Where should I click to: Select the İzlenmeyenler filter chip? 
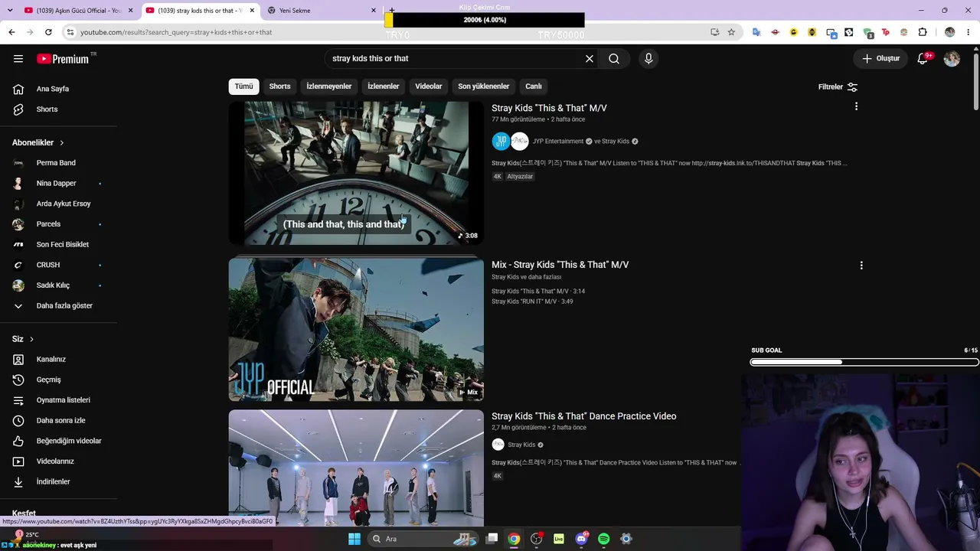pyautogui.click(x=329, y=86)
